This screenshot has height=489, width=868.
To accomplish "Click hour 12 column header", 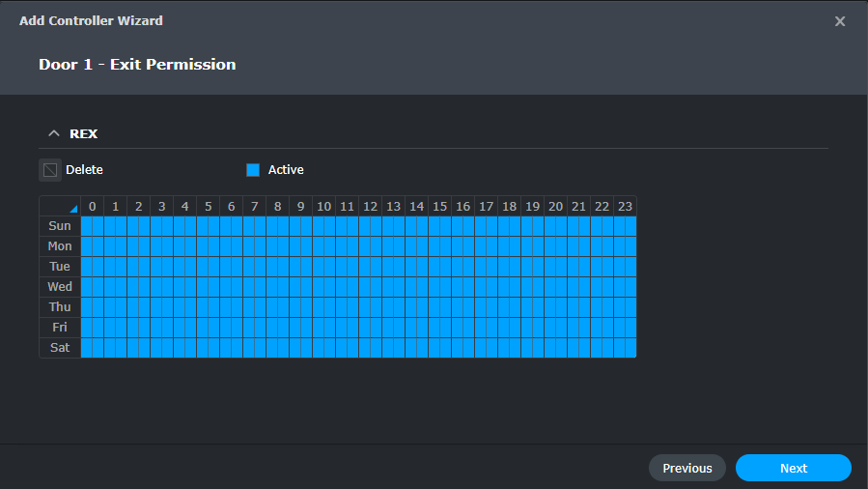I will pyautogui.click(x=370, y=206).
